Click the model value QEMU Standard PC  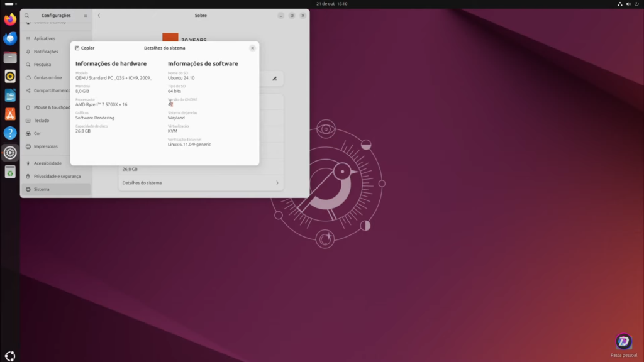tap(113, 78)
